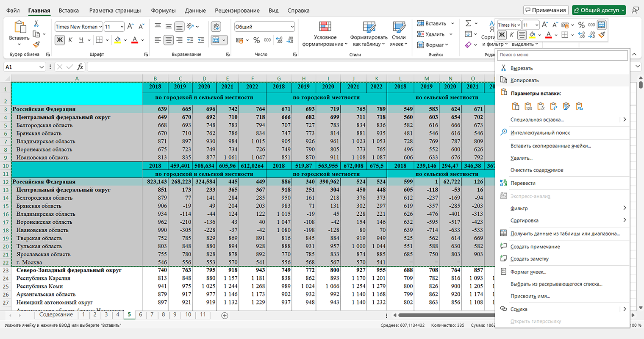Click the top align icon in the ribbon
This screenshot has width=644, height=339.
pyautogui.click(x=158, y=26)
